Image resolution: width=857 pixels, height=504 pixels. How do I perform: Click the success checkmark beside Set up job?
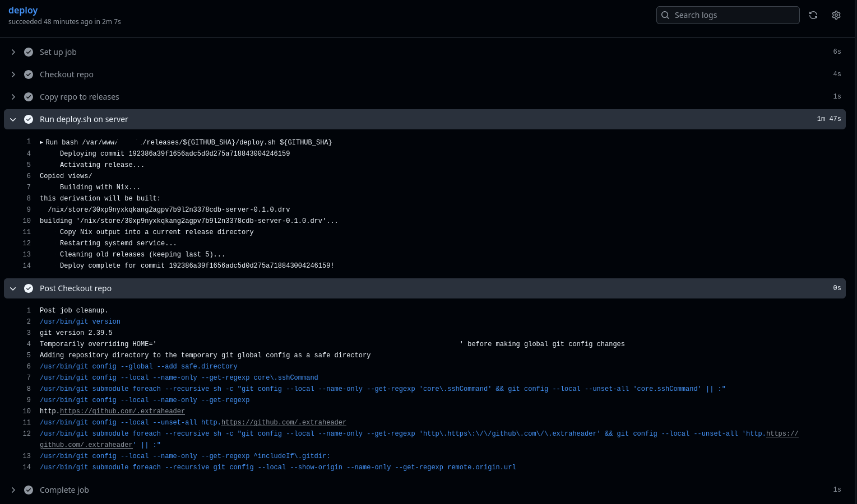tap(29, 52)
